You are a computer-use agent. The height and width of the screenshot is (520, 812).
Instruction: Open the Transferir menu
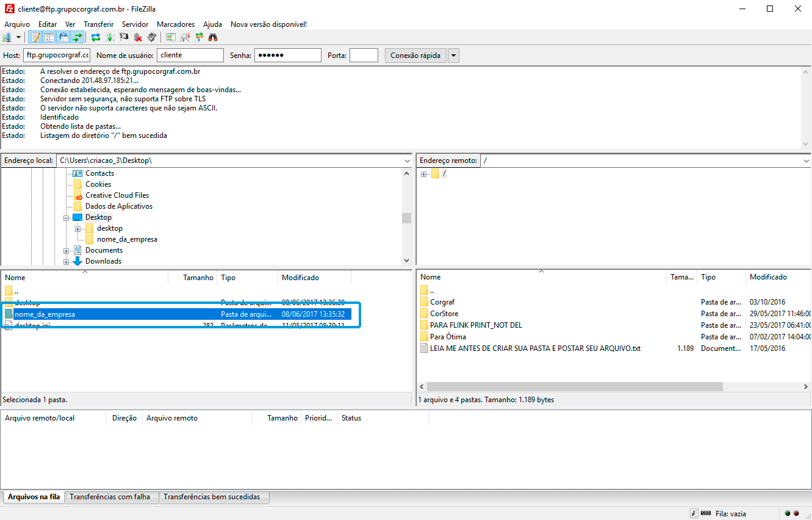point(99,24)
